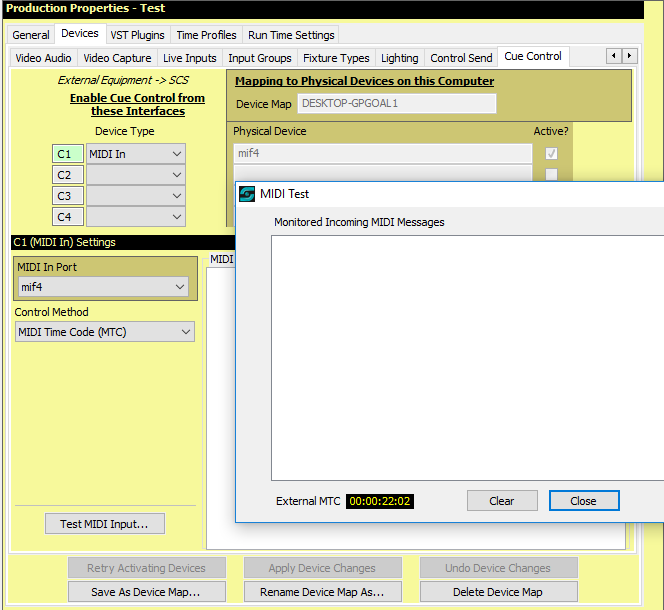Open the C1 Device Type dropdown

click(x=136, y=154)
